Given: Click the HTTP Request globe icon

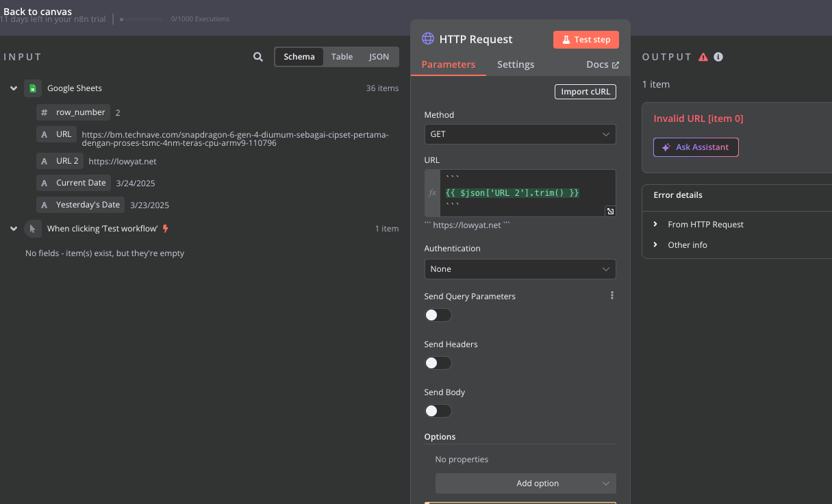Looking at the screenshot, I should click(428, 39).
